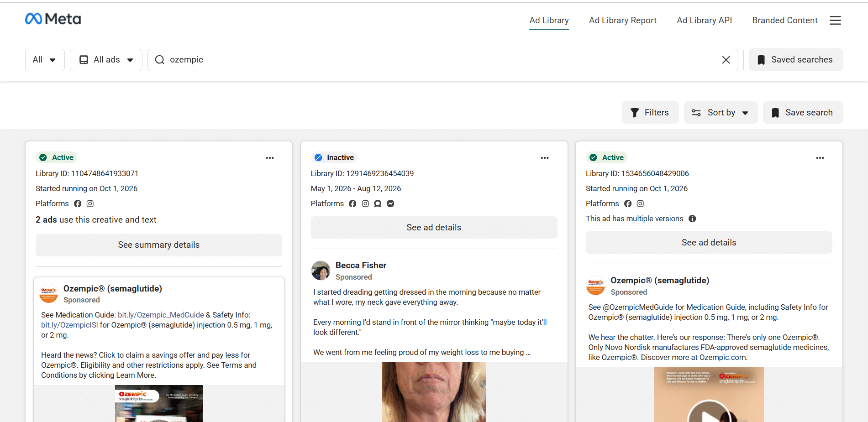Open Saved searches
Screen dimensions: 868x422
[x=795, y=60]
